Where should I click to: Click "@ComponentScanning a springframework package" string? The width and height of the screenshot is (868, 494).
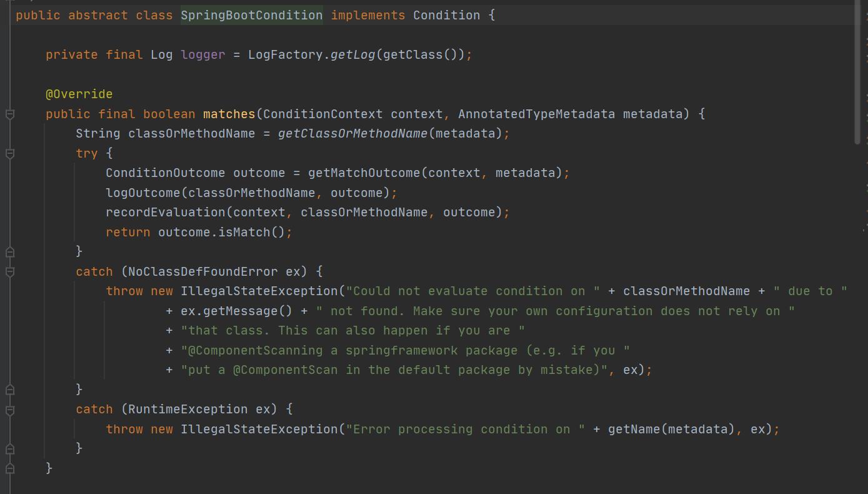point(406,350)
